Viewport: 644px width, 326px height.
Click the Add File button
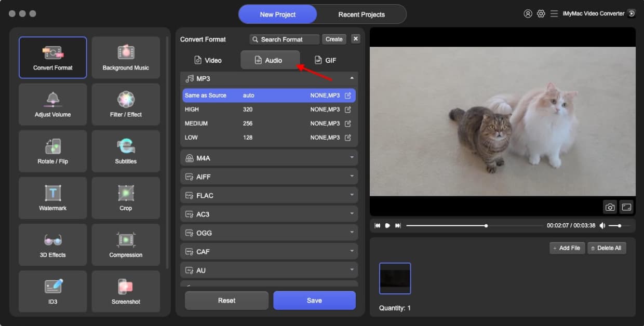point(567,248)
